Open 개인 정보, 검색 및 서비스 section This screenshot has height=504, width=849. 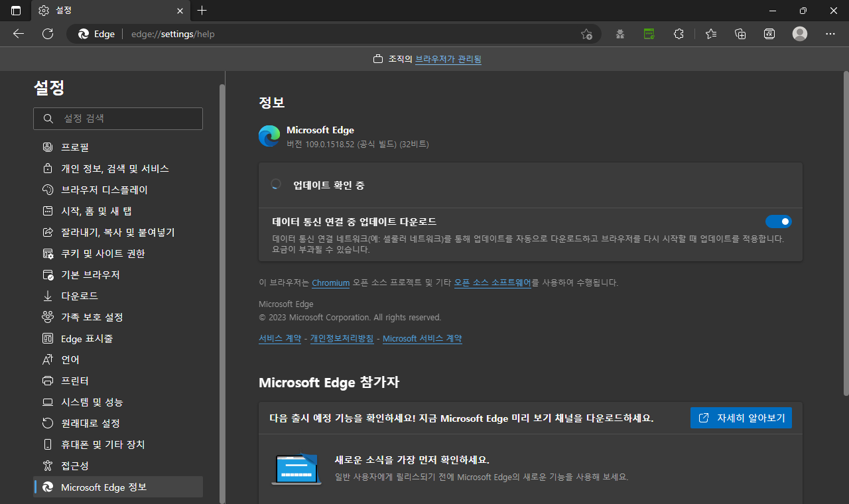pyautogui.click(x=118, y=168)
